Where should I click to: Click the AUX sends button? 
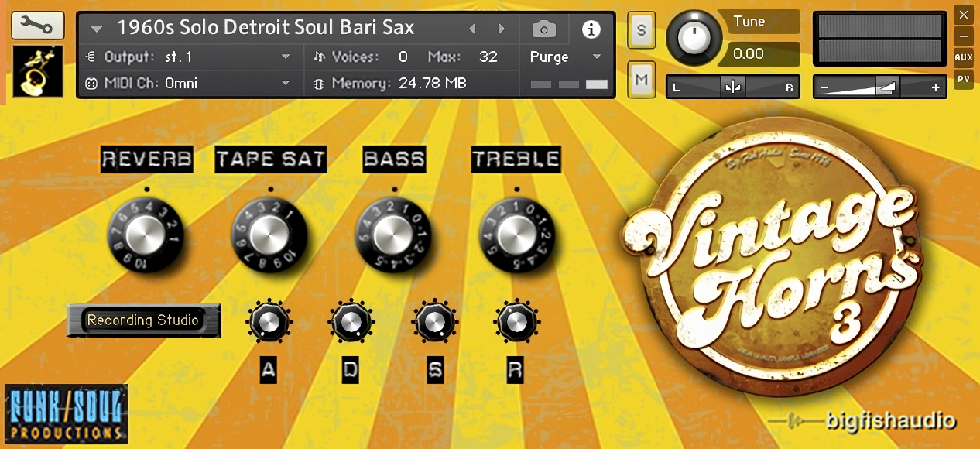[963, 57]
